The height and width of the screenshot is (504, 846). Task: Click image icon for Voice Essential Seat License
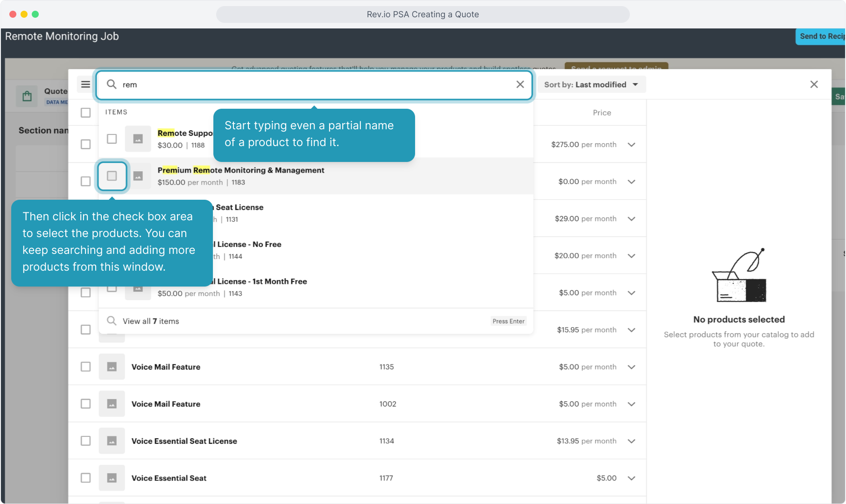tap(112, 441)
